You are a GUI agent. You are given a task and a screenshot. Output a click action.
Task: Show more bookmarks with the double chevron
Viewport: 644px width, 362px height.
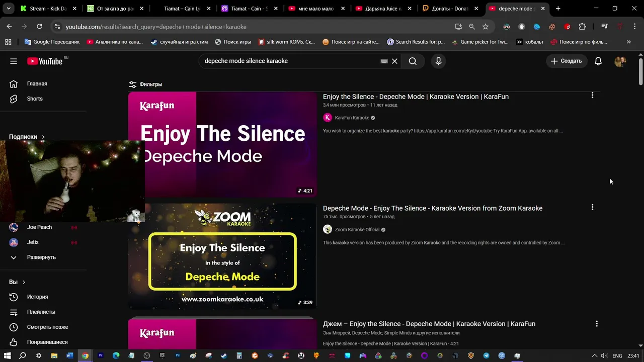[629, 42]
